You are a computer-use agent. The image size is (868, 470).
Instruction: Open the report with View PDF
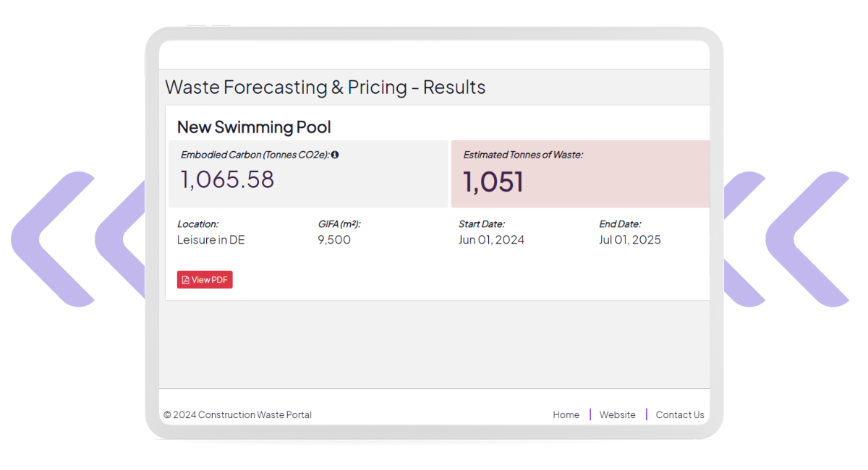205,280
